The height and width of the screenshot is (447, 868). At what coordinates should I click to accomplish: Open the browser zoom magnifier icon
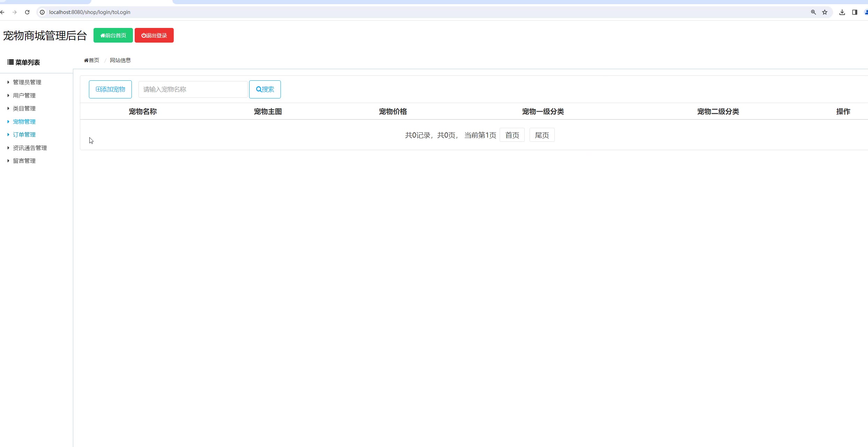(x=813, y=12)
